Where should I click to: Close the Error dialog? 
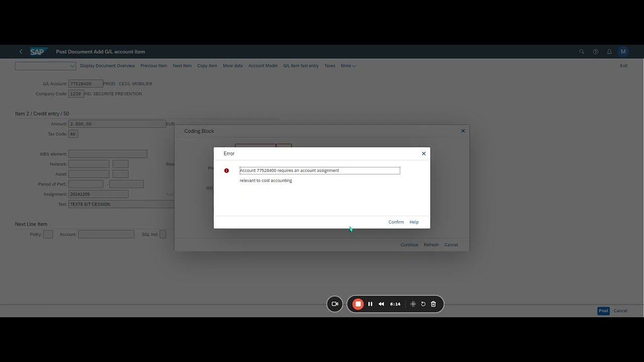pyautogui.click(x=424, y=153)
